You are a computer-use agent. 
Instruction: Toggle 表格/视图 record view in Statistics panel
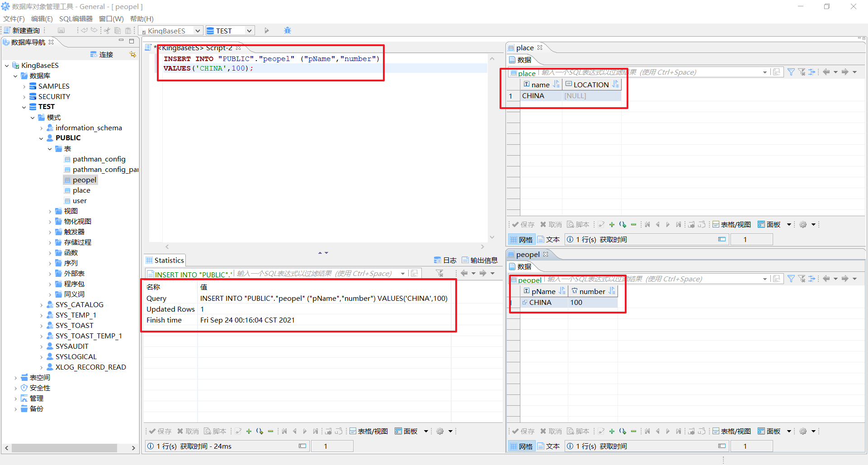[x=368, y=432]
